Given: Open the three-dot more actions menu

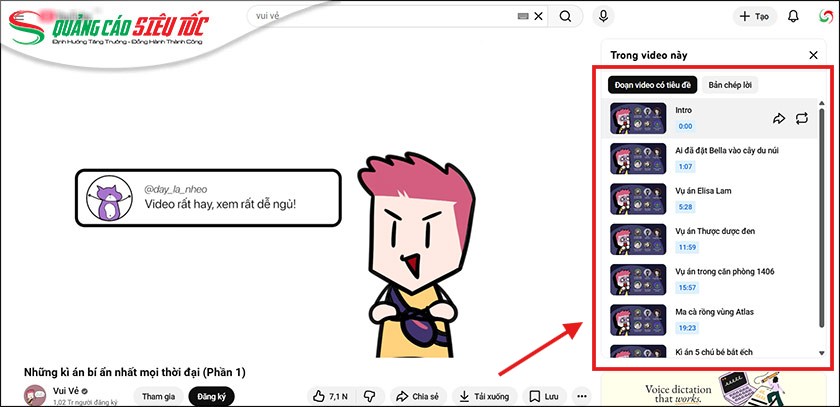Looking at the screenshot, I should [x=582, y=397].
